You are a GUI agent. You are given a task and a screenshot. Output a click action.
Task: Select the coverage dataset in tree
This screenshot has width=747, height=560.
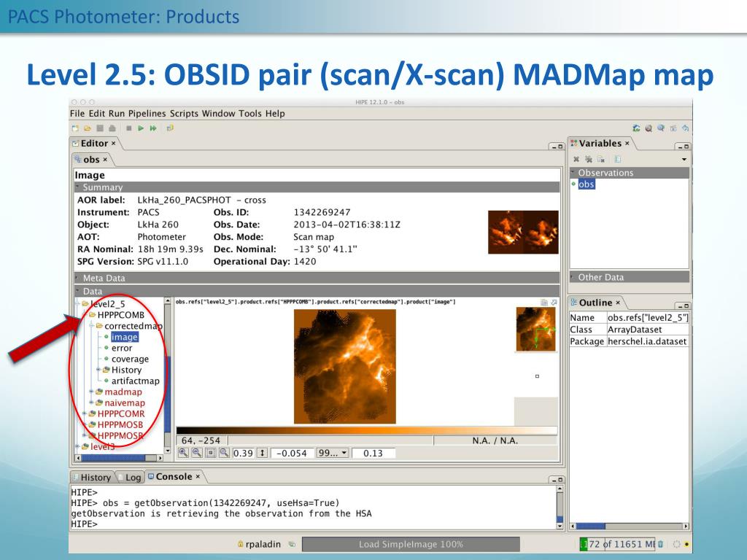pyautogui.click(x=130, y=359)
